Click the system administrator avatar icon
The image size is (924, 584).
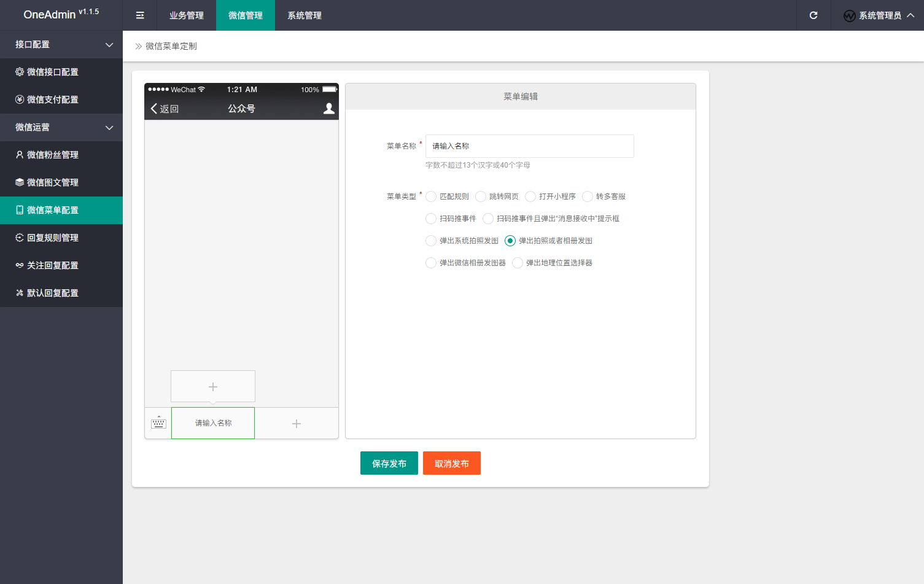tap(850, 16)
